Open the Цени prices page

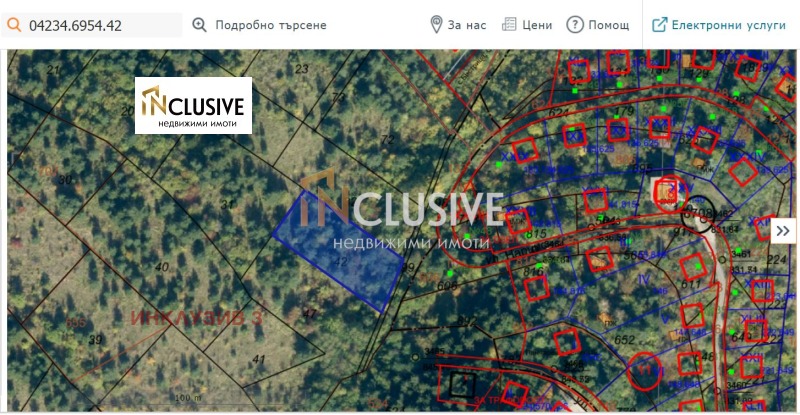click(x=537, y=25)
